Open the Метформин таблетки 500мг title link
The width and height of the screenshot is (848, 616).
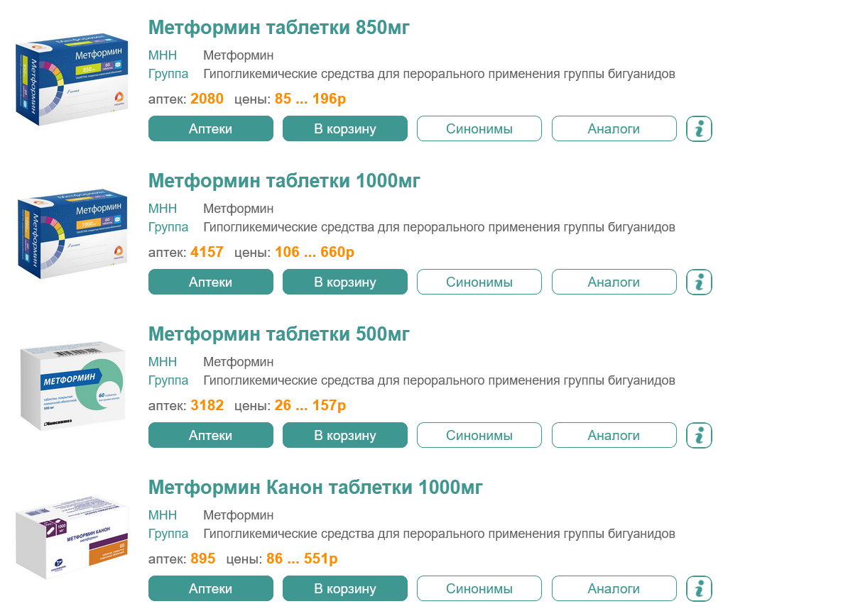pyautogui.click(x=279, y=334)
